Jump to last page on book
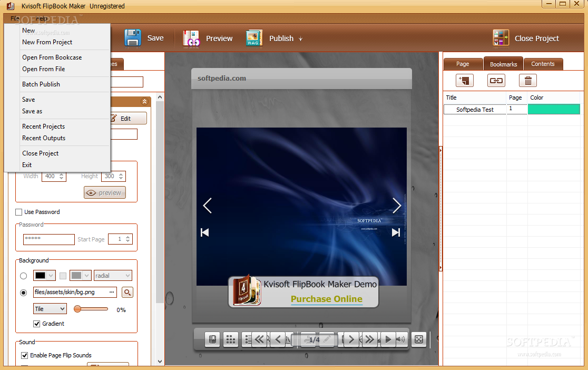588x370 pixels. coord(396,232)
